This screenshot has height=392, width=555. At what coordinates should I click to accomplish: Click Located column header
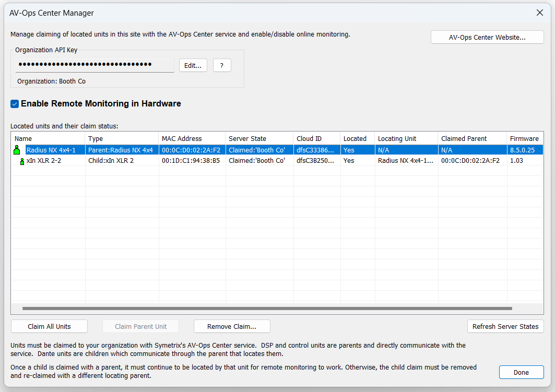point(358,139)
